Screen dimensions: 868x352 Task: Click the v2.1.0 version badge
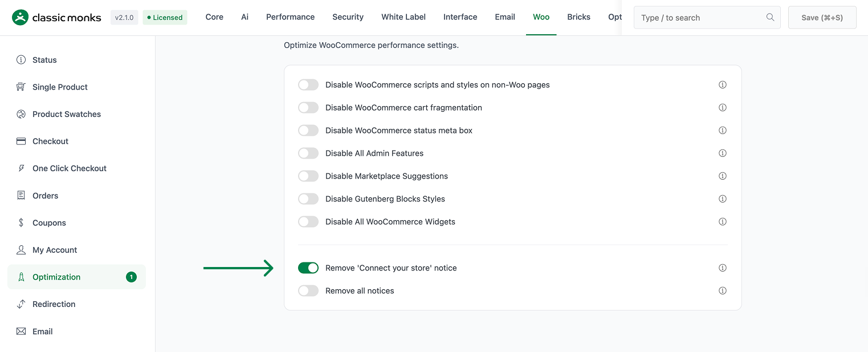124,17
